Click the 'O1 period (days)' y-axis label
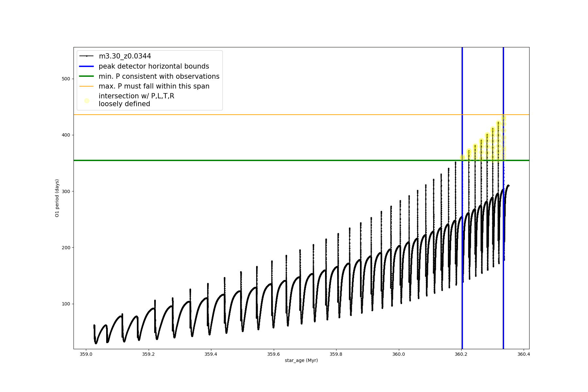Screen dimensions: 588x392 [57, 198]
